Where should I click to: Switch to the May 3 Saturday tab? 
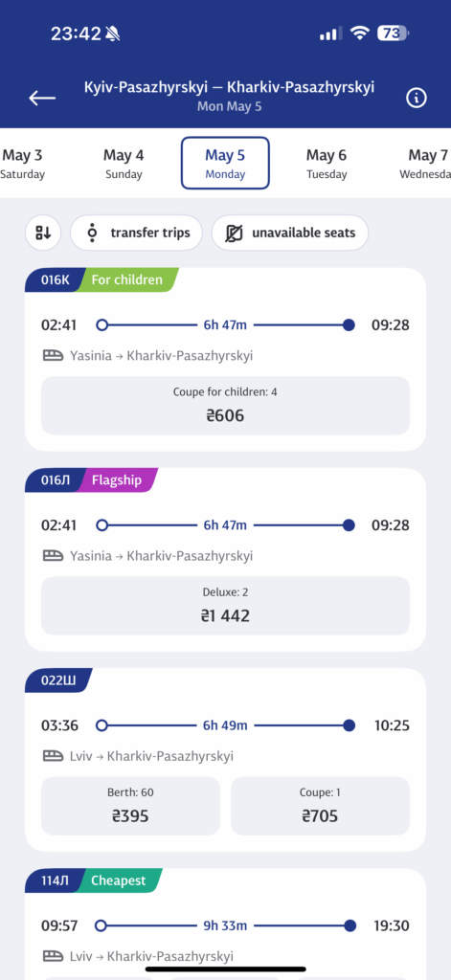pyautogui.click(x=23, y=163)
